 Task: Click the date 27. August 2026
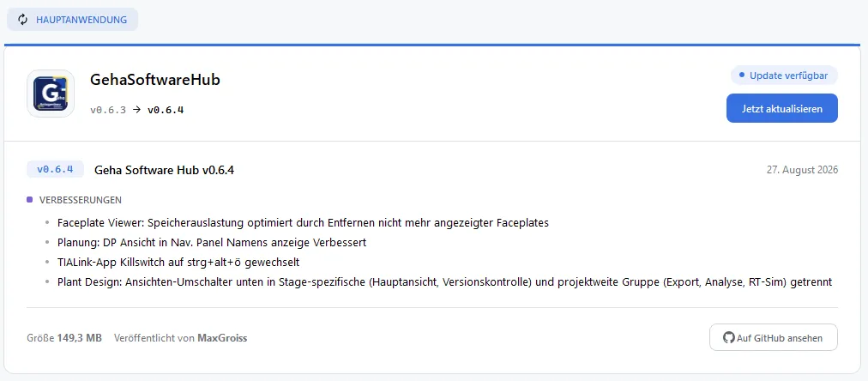pos(802,170)
